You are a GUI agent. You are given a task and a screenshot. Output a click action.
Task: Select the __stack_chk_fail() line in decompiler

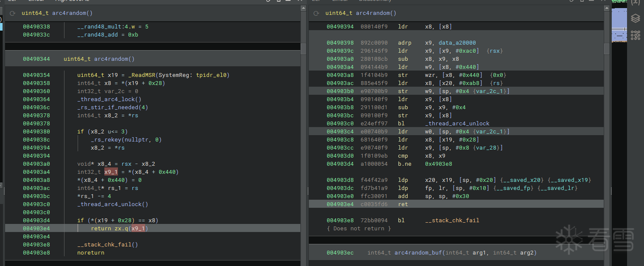coord(107,245)
